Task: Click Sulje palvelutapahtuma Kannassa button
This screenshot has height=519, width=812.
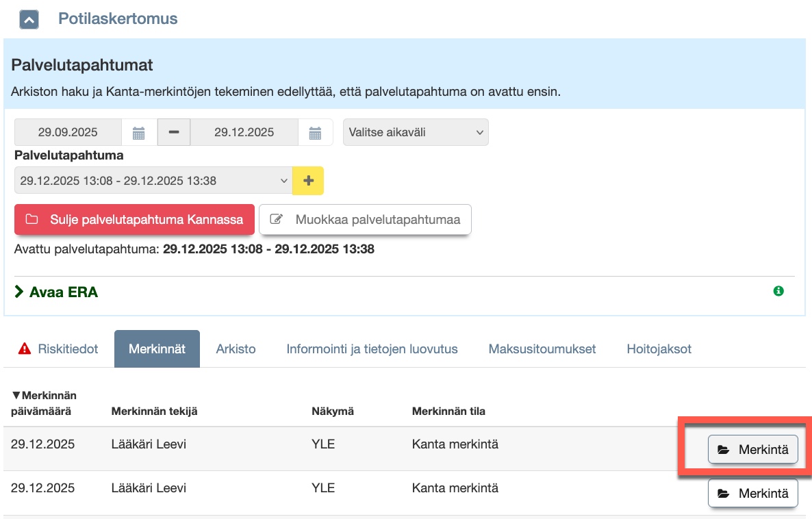Action: [134, 220]
